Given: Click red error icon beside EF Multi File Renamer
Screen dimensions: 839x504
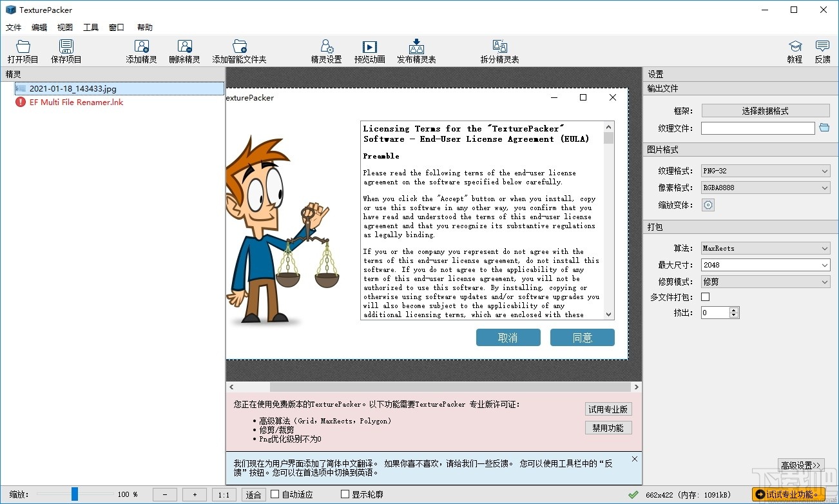Looking at the screenshot, I should [21, 102].
